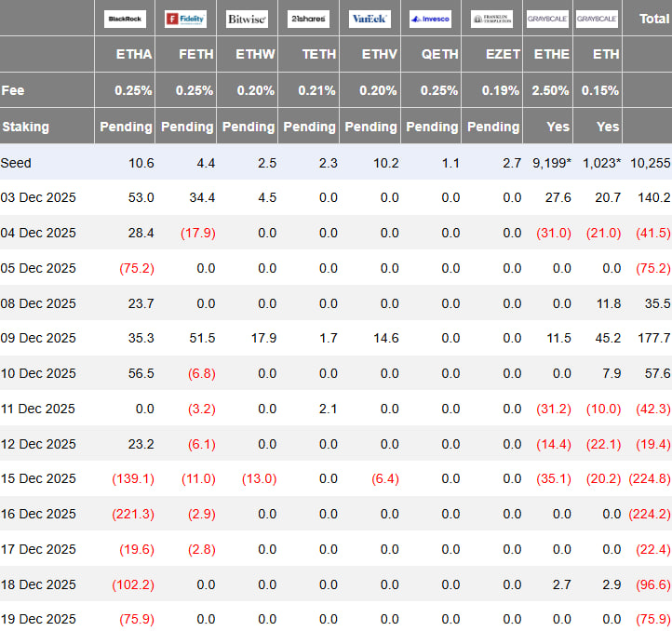This screenshot has height=631, width=672.
Task: Select the Seed row label
Action: pyautogui.click(x=16, y=163)
